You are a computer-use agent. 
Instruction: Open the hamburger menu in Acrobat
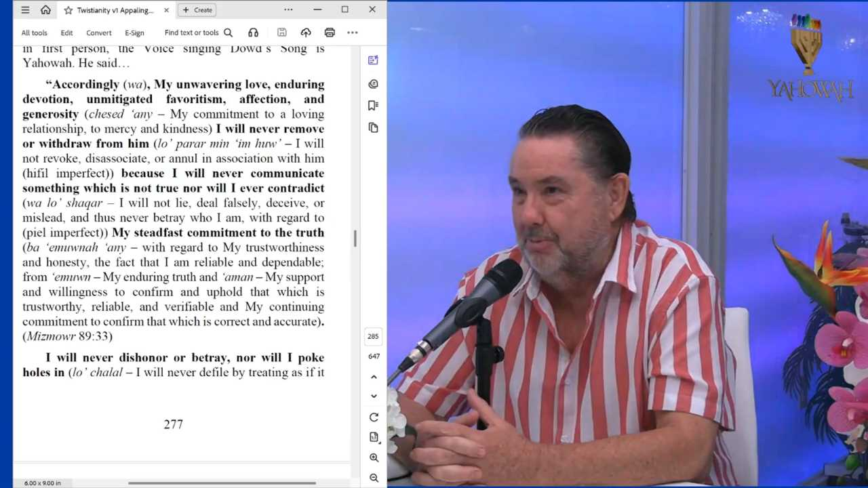25,10
